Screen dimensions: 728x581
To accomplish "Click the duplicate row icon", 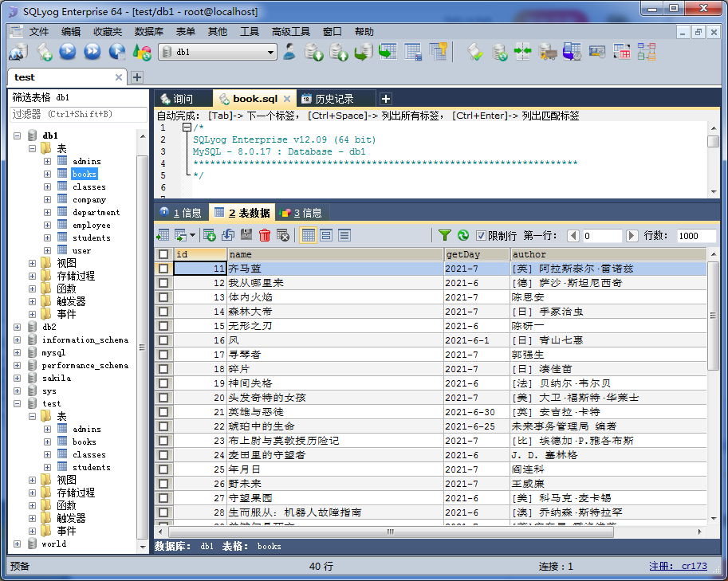I will [x=227, y=235].
